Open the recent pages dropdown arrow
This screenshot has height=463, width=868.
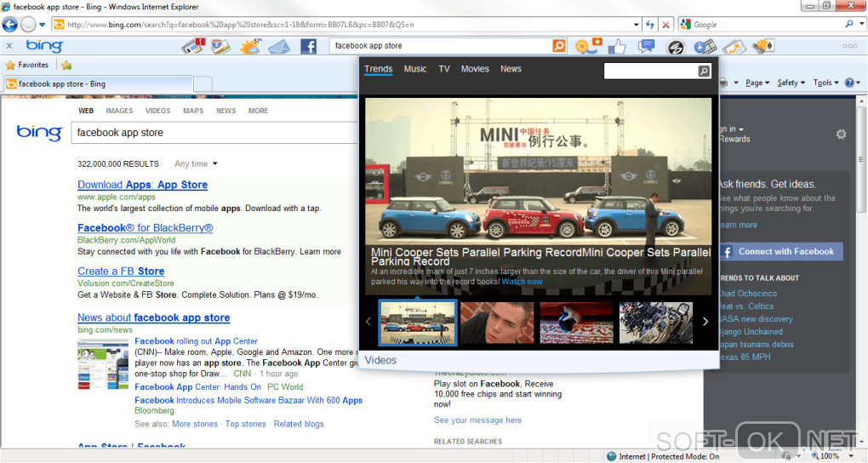point(42,25)
